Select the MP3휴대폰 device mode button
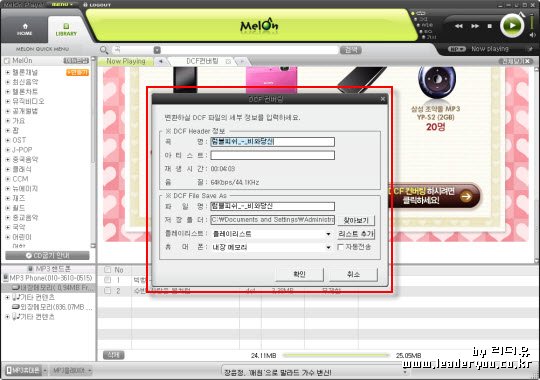 click(x=24, y=371)
